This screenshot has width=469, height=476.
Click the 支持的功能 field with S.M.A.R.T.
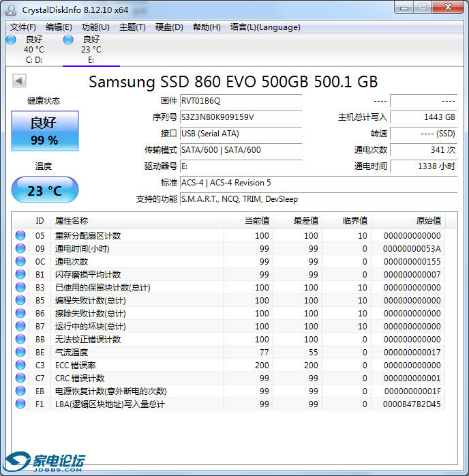319,199
